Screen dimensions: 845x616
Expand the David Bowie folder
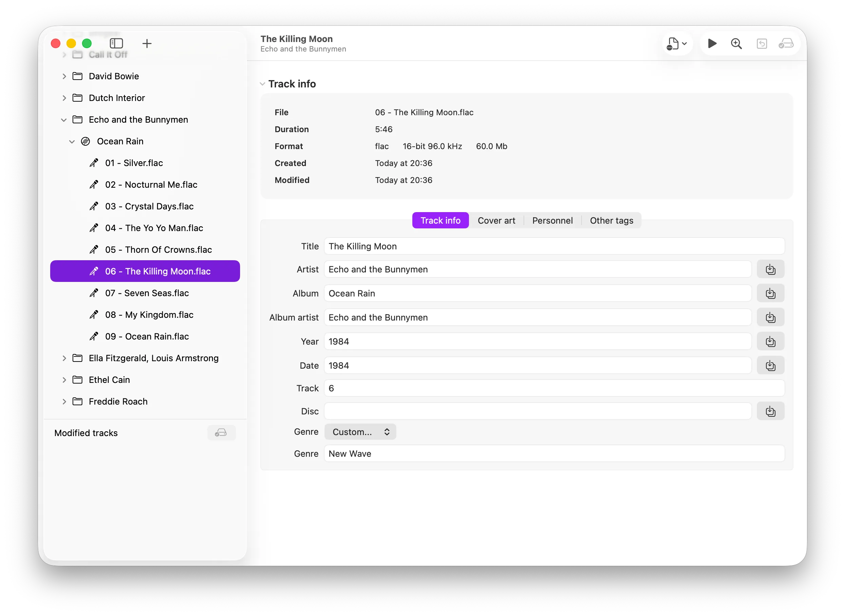tap(64, 77)
